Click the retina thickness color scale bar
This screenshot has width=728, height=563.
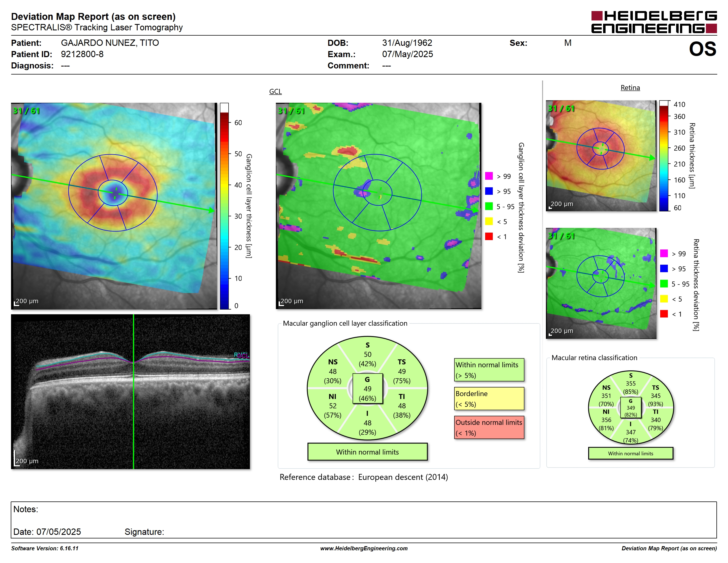[664, 156]
